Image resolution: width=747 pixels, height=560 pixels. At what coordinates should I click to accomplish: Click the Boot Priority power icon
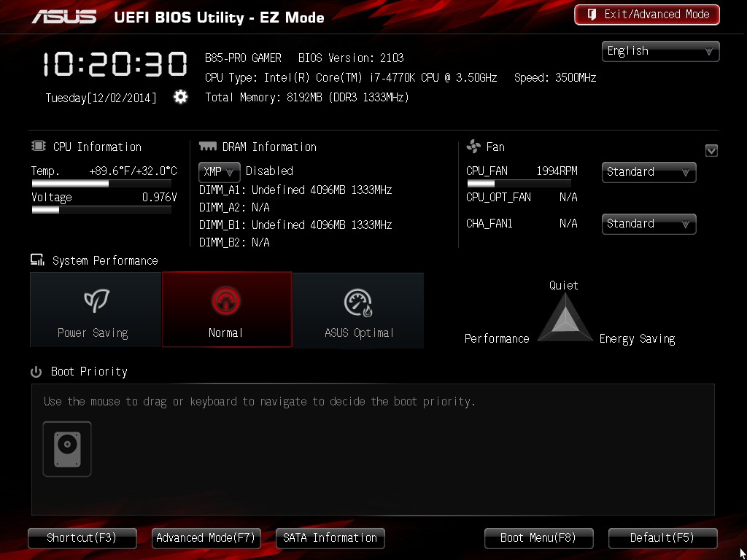pyautogui.click(x=36, y=371)
